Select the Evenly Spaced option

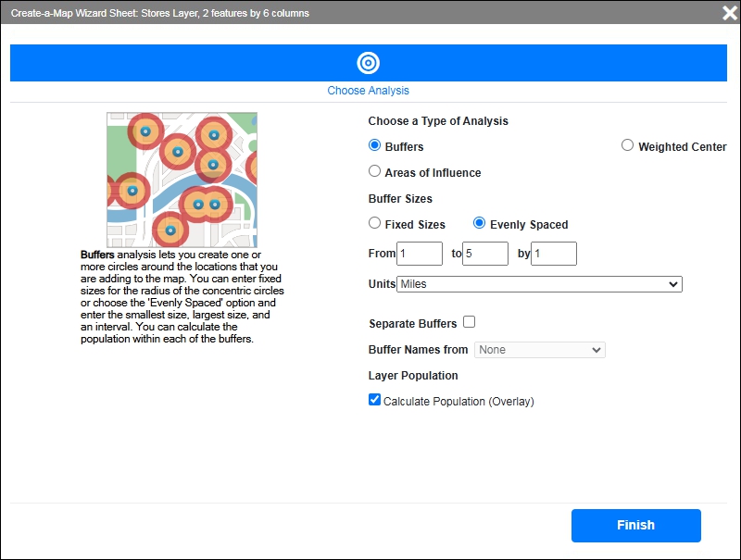click(x=480, y=223)
